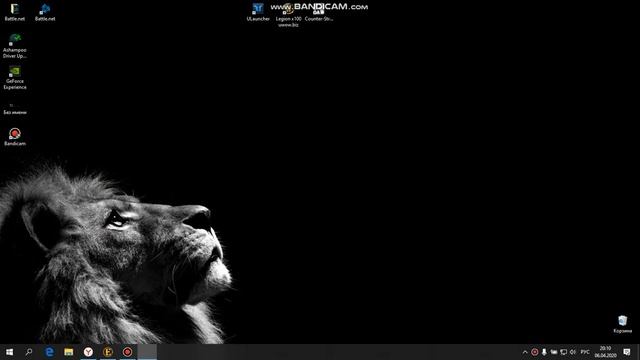Select the blue Battle.net shortcut icon

point(45,12)
